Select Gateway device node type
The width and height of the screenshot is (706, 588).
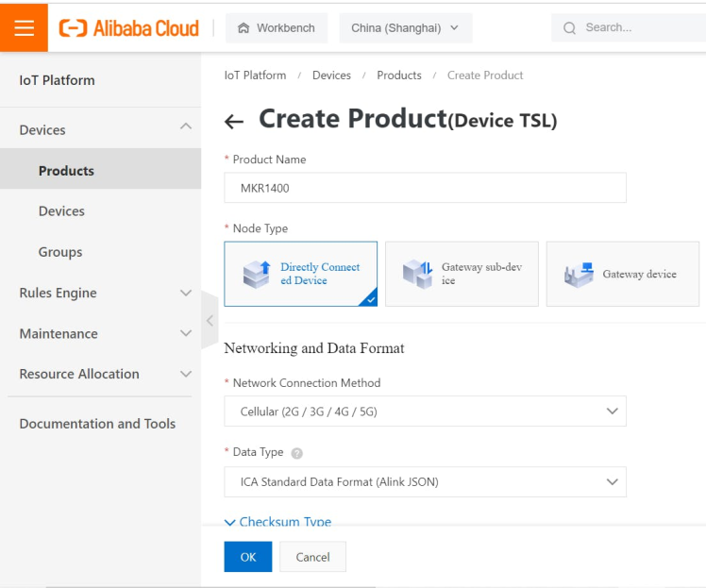(622, 274)
